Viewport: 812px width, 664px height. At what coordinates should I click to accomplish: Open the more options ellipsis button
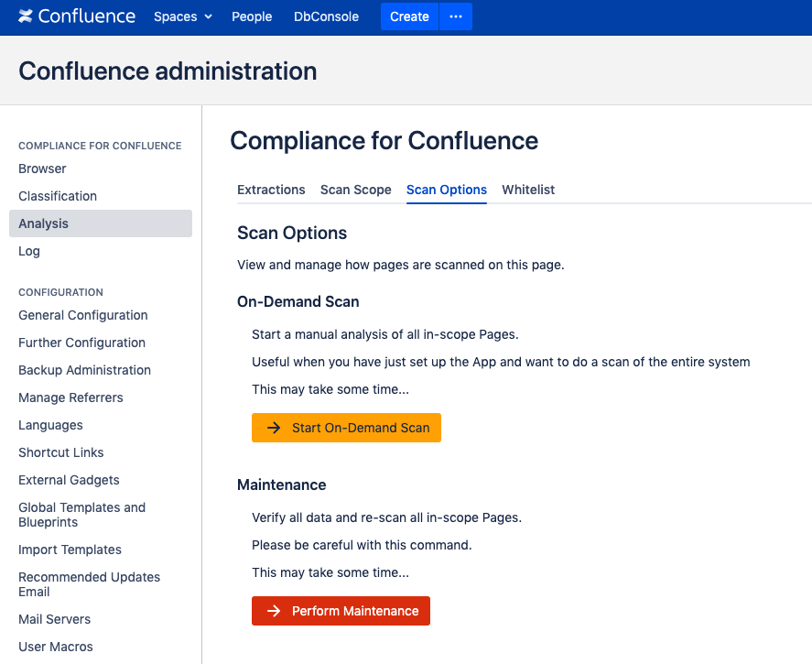456,16
